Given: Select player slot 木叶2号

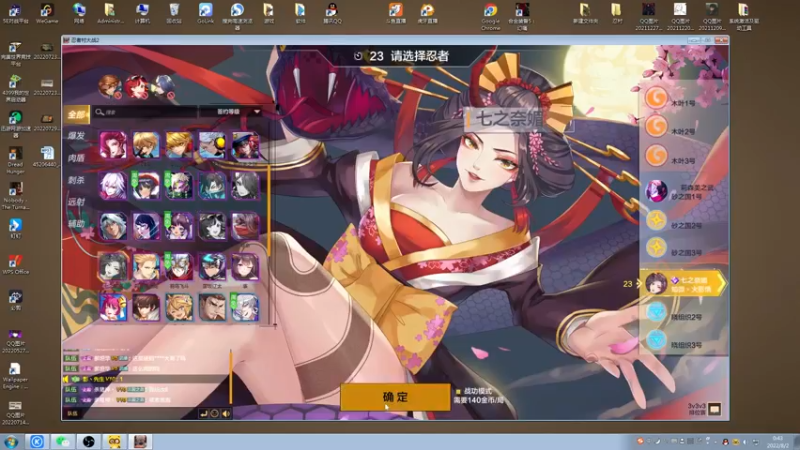Looking at the screenshot, I should click(683, 128).
